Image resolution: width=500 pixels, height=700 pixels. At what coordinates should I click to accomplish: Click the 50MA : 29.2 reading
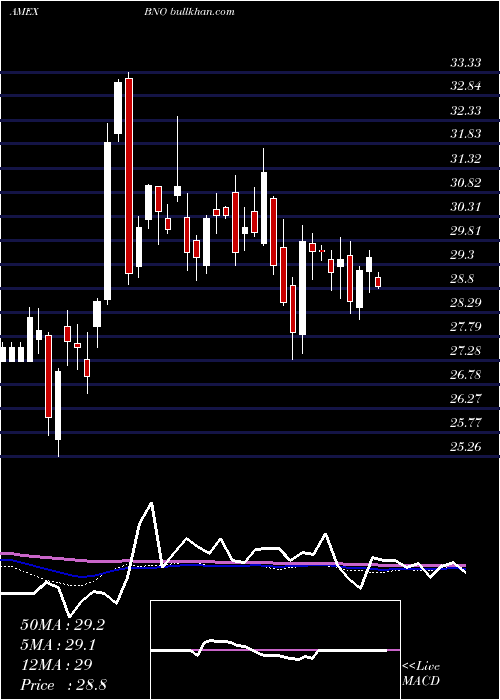point(62,625)
